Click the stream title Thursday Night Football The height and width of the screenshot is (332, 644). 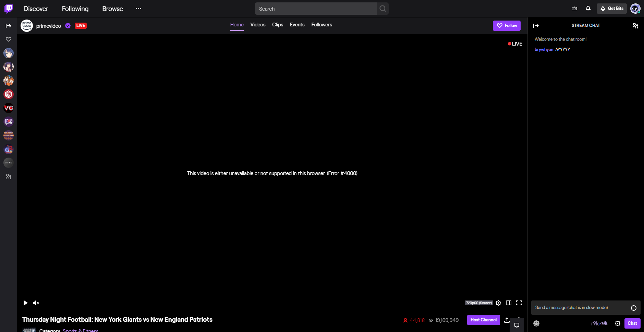click(117, 320)
